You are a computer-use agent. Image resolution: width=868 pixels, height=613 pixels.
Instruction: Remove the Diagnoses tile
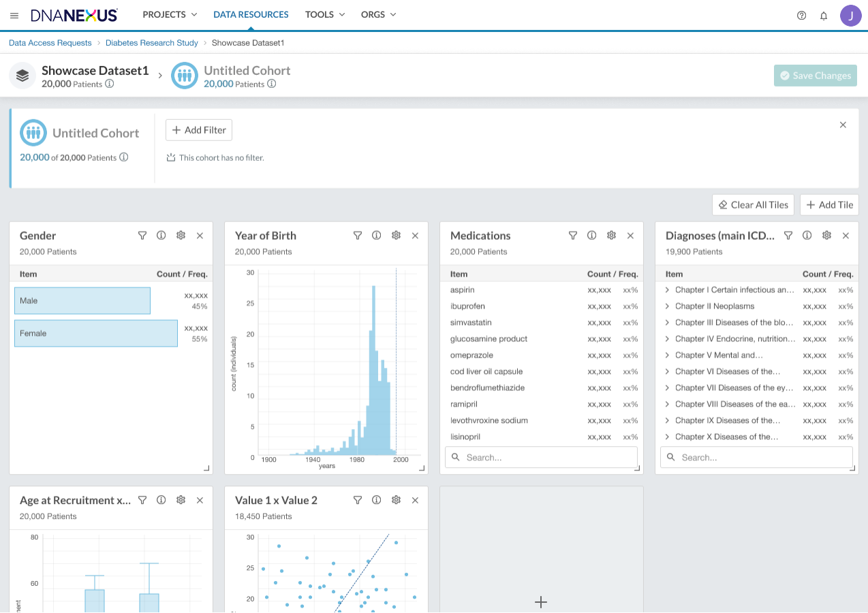846,236
